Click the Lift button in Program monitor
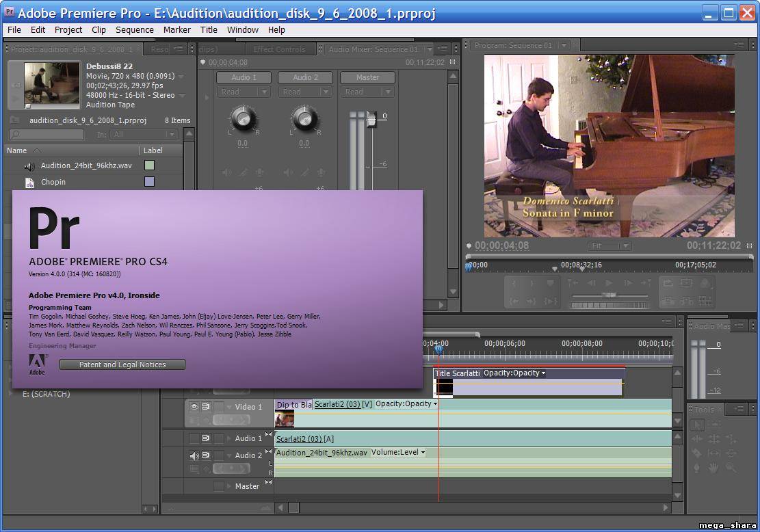This screenshot has width=760, height=532. (x=668, y=302)
